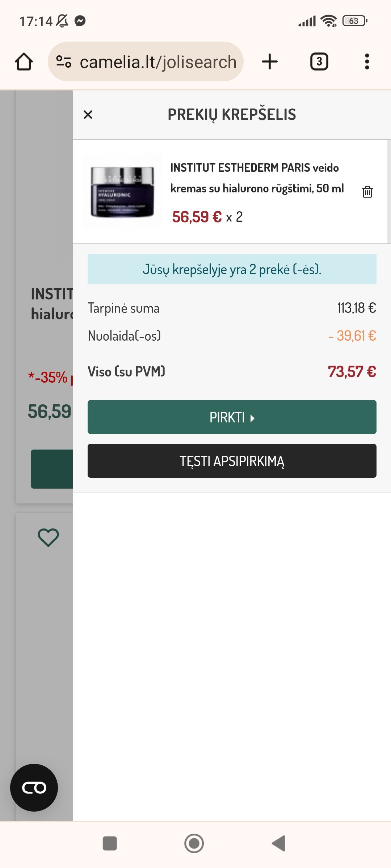Close the shopping cart panel
The width and height of the screenshot is (391, 868).
coord(88,115)
